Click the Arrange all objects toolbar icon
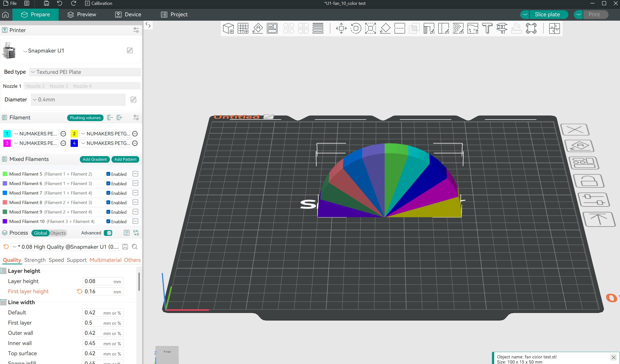This screenshot has width=620, height=364. 272,28
